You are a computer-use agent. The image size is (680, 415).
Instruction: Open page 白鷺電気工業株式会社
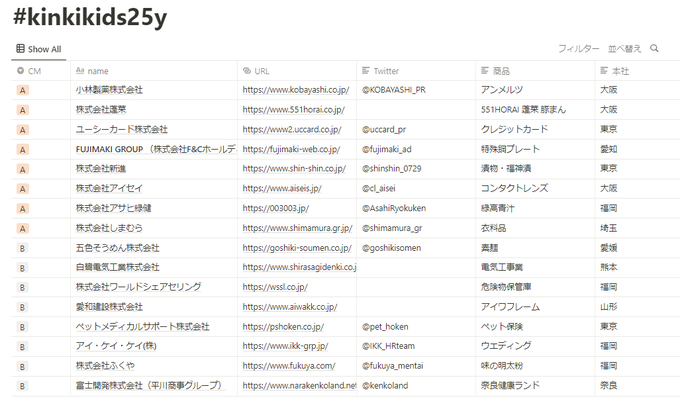[x=118, y=267]
